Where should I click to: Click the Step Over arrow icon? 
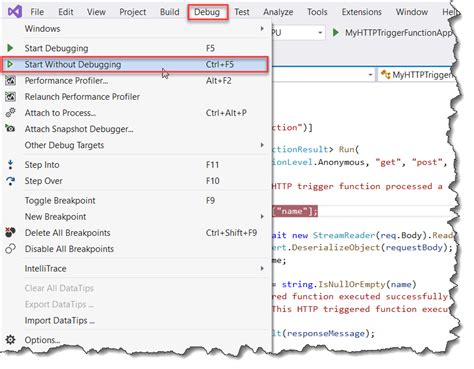point(10,181)
